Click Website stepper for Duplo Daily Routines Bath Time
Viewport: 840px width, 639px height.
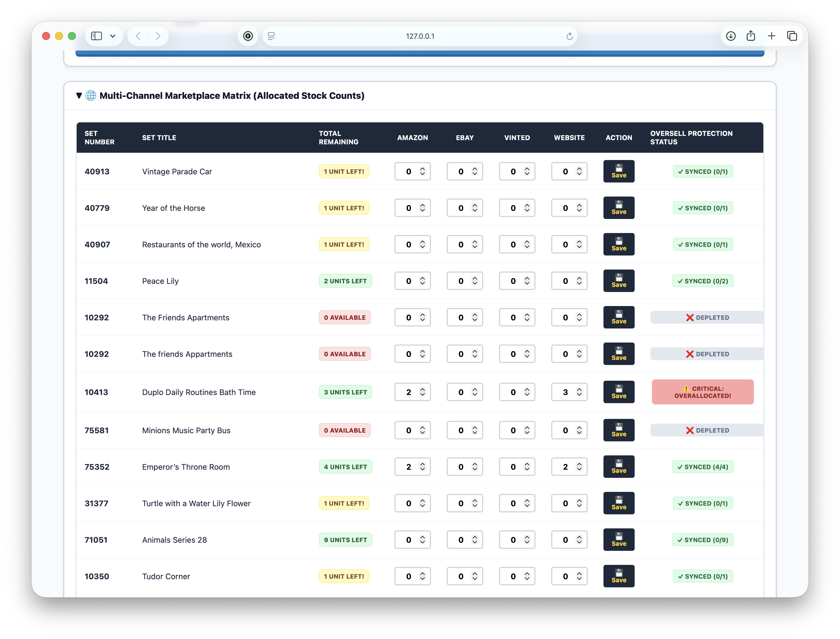[x=579, y=392]
